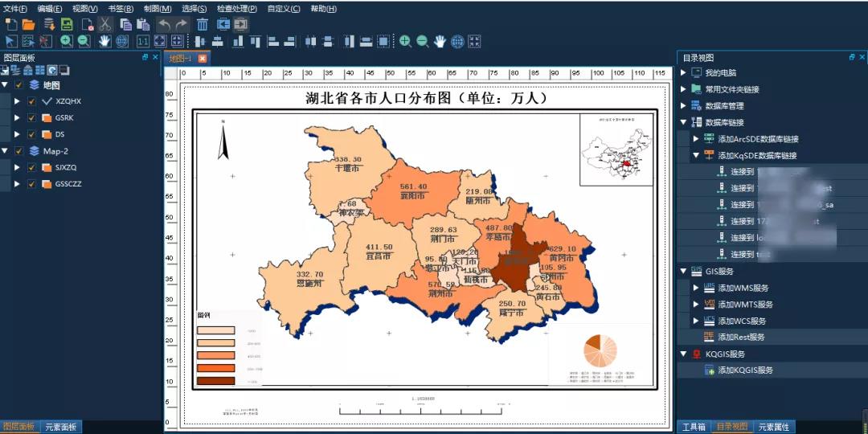This screenshot has height=434, width=868.
Task: Uncheck the XZQHX layer checkbox
Action: [31, 101]
